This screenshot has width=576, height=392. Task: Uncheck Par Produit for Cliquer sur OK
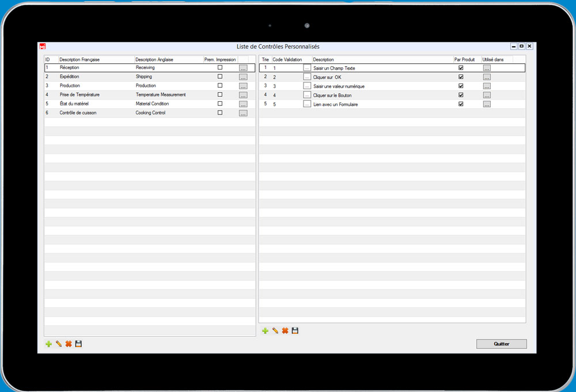click(461, 77)
